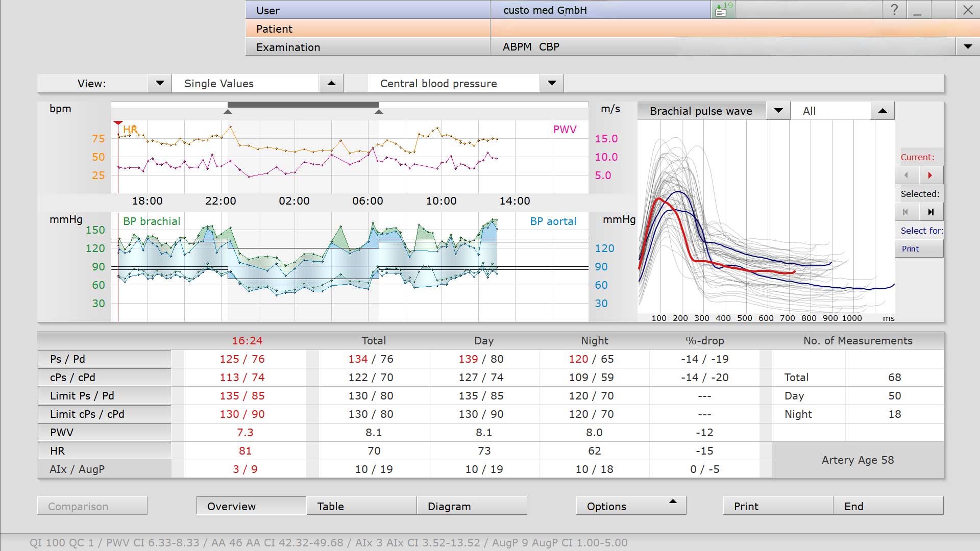Expand the Options menu button
This screenshot has height=551, width=980.
click(x=631, y=506)
